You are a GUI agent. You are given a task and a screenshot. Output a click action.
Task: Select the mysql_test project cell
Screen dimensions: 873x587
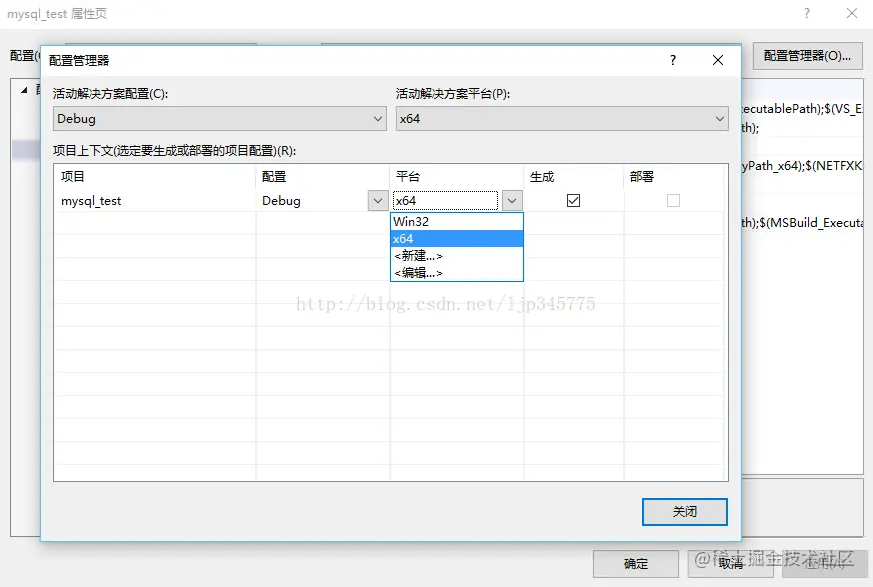(155, 200)
